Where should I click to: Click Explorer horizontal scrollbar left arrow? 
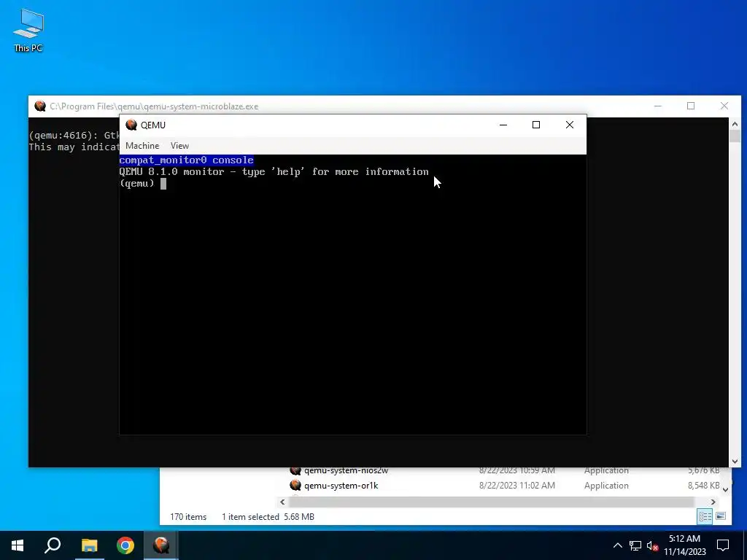pos(282,502)
